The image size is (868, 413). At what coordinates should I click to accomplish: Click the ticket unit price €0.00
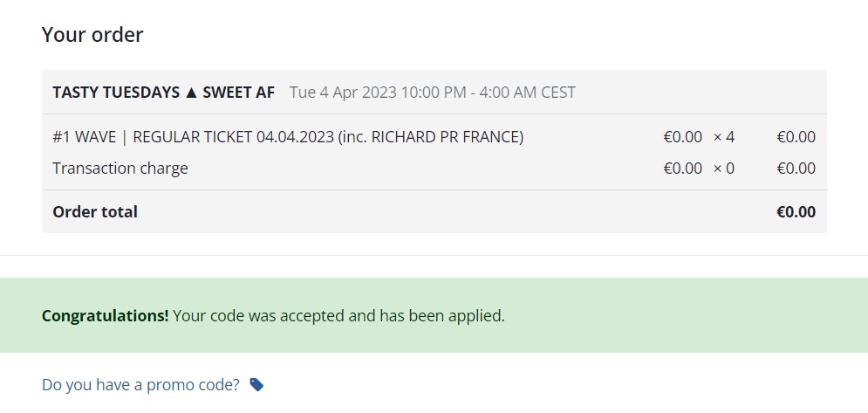pos(682,137)
